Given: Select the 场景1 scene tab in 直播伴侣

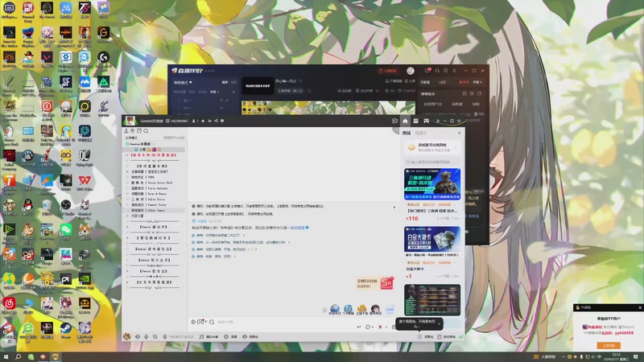Looking at the screenshot, I should coord(214,92).
